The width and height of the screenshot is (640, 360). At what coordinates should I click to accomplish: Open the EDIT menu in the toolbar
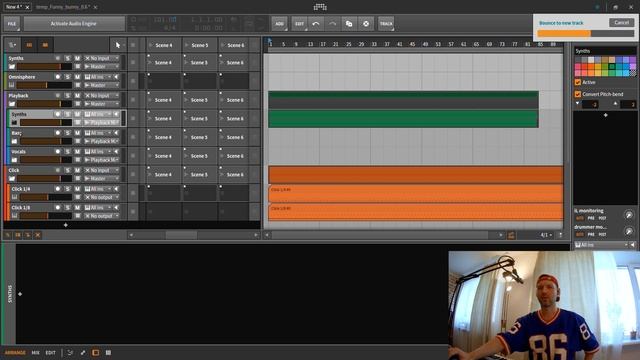coord(299,24)
